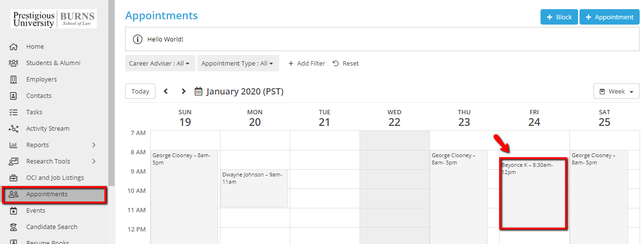This screenshot has width=644, height=244.
Task: Advance to next week with right arrow
Action: [183, 91]
